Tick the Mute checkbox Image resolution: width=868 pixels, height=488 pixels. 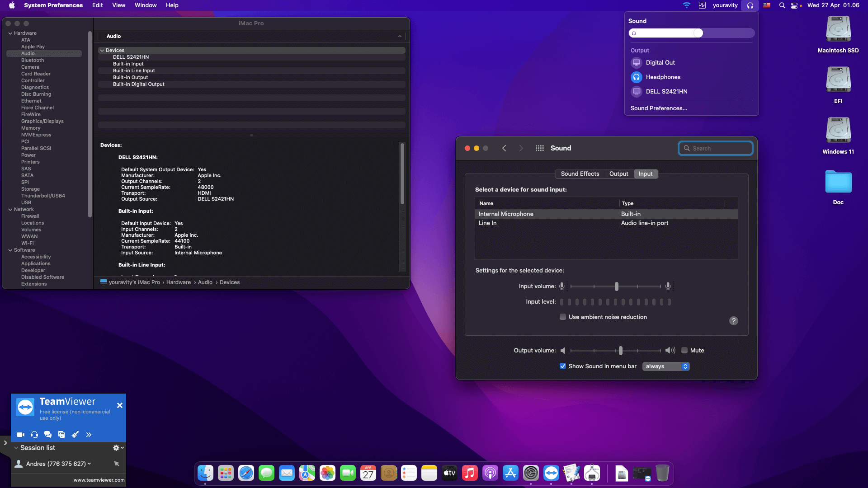(684, 351)
